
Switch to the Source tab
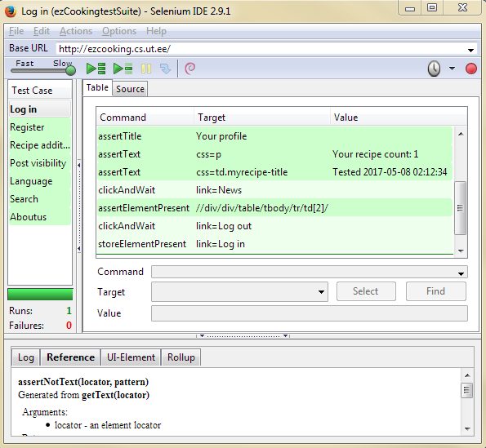[x=130, y=89]
